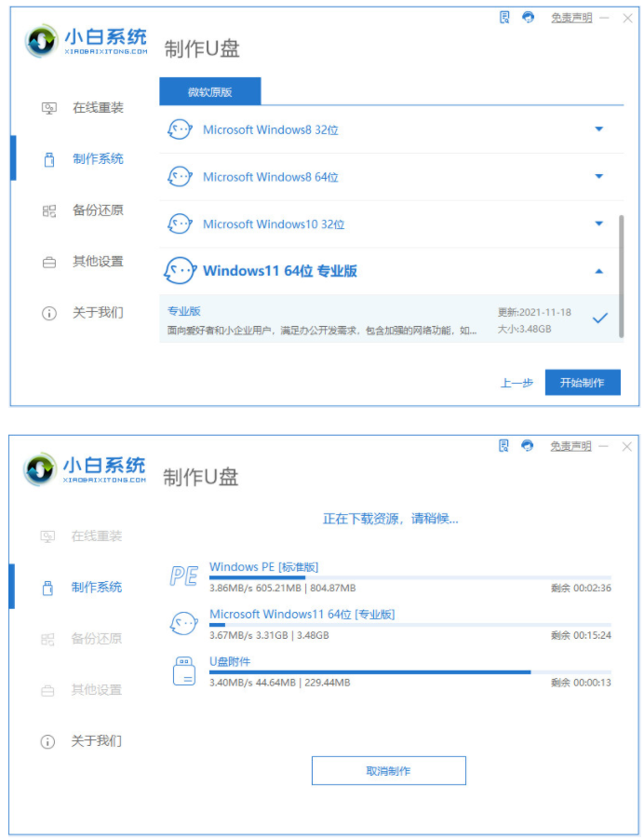Select 制作系统 in the upper window sidebar
The image size is (644, 840).
click(x=98, y=159)
